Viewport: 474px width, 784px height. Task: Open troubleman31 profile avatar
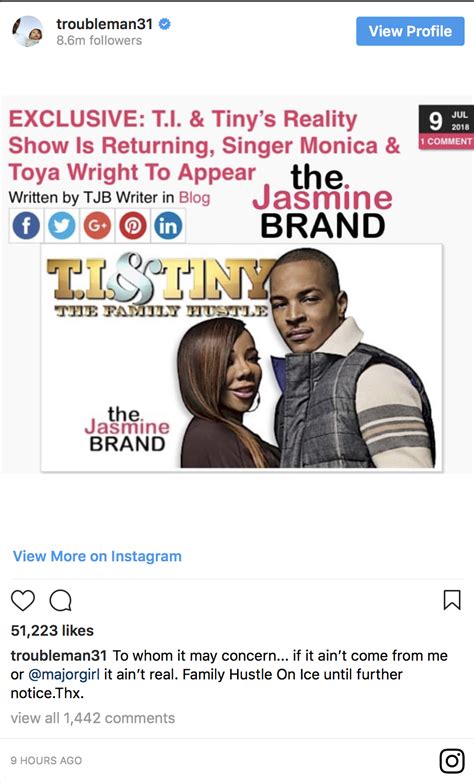(28, 31)
